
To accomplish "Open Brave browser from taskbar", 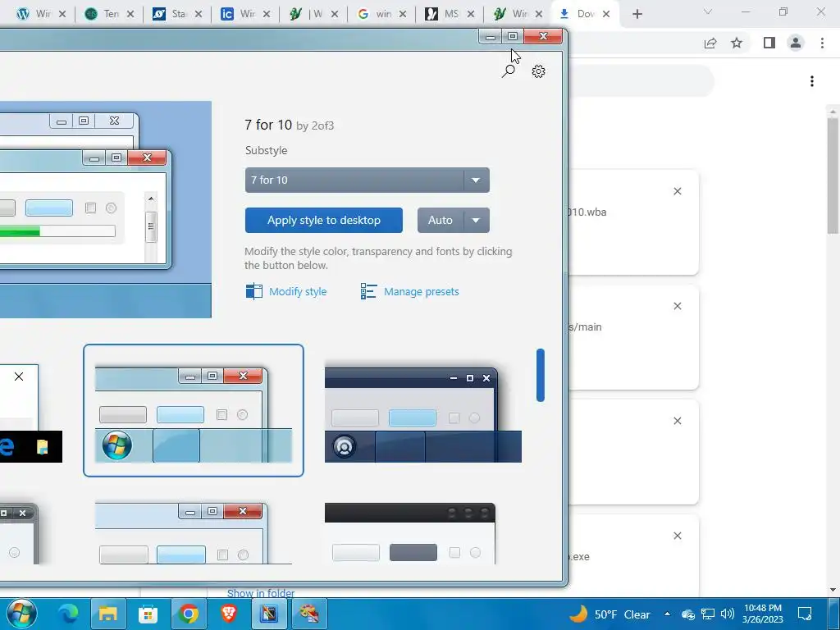I will pos(229,614).
